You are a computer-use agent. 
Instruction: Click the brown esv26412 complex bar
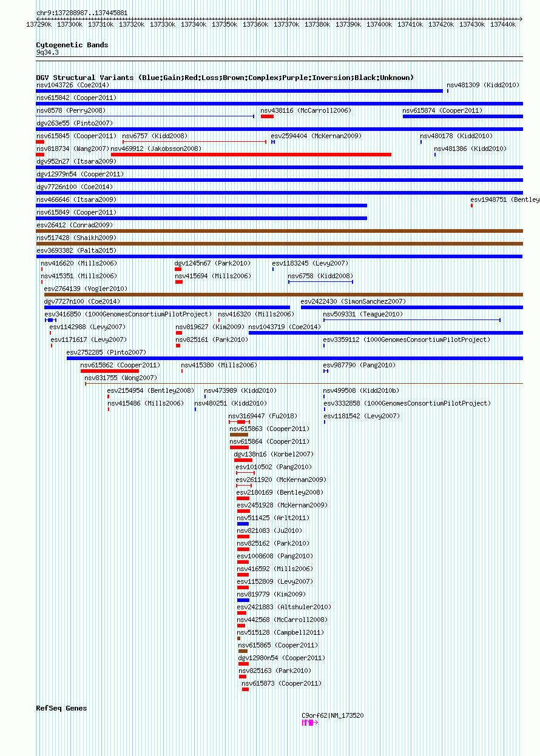coord(280,231)
